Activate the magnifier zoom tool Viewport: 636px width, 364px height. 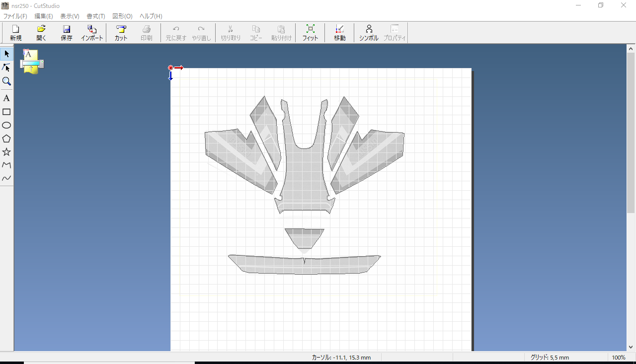click(x=6, y=81)
